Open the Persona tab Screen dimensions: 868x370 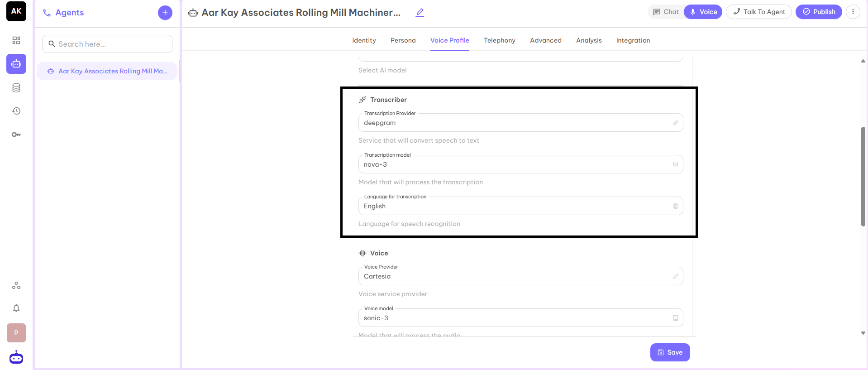tap(403, 40)
